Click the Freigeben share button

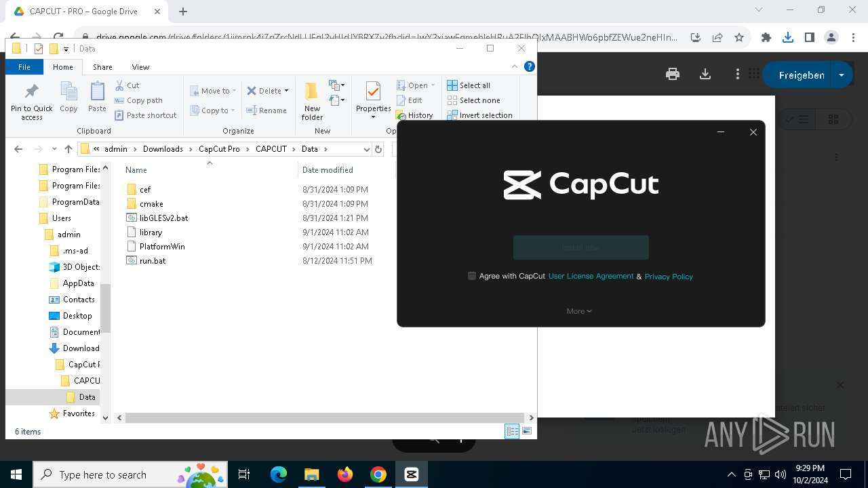tap(802, 75)
